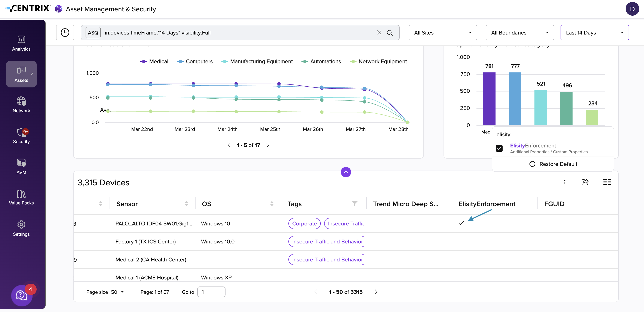Uncheck the ElisityEnforcement checkbox

pyautogui.click(x=499, y=148)
